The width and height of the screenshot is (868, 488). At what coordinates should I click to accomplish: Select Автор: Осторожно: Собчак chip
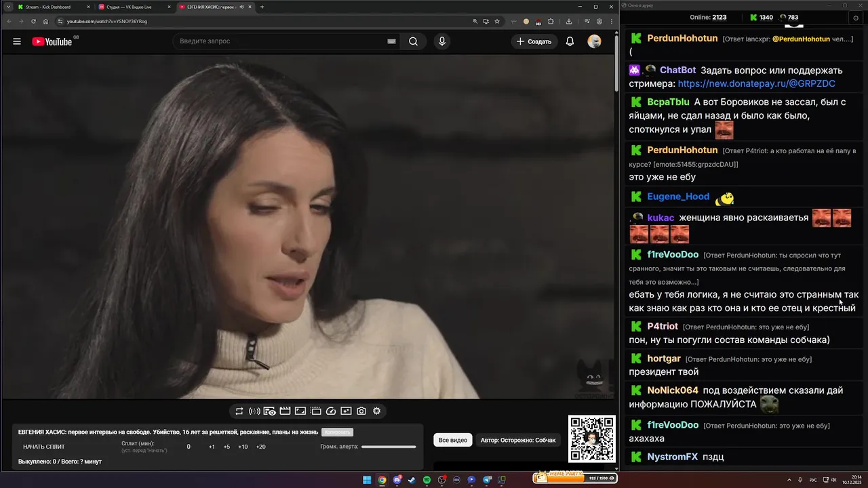518,440
